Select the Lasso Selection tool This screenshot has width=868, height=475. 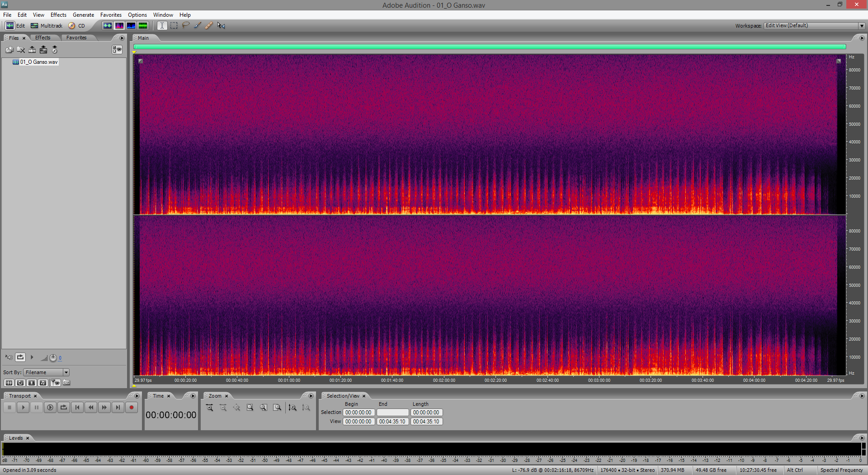(x=186, y=25)
